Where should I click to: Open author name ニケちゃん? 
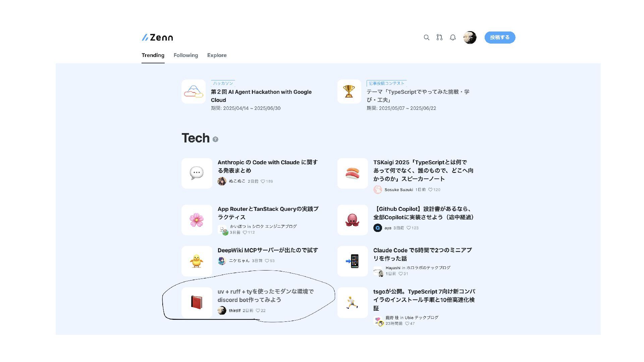pos(239,260)
